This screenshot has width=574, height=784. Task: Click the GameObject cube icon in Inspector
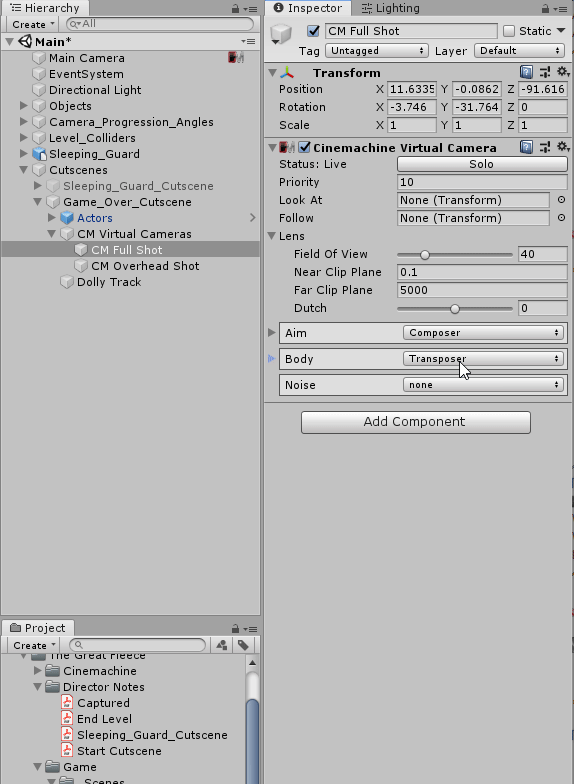coord(280,34)
